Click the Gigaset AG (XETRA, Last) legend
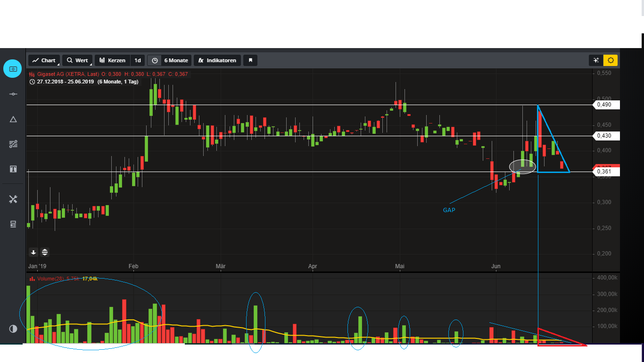This screenshot has width=644, height=362. [68, 74]
